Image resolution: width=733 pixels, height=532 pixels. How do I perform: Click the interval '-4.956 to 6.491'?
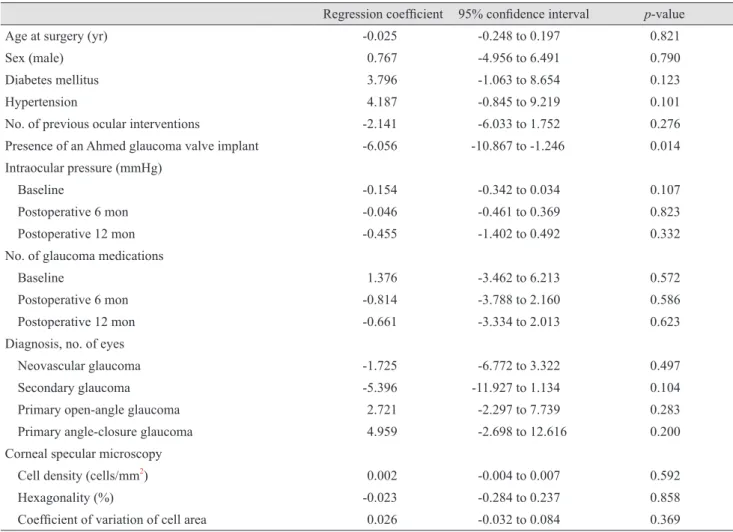tap(519, 58)
